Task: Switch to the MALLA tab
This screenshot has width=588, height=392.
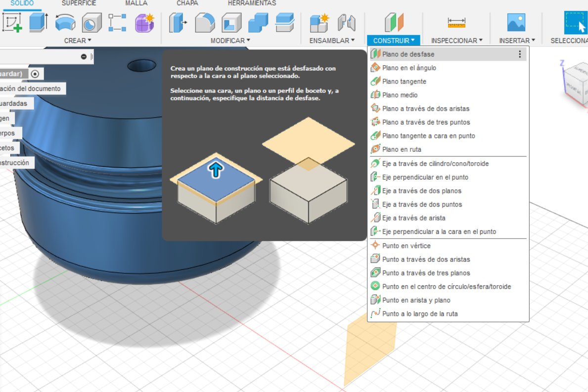Action: [x=136, y=3]
